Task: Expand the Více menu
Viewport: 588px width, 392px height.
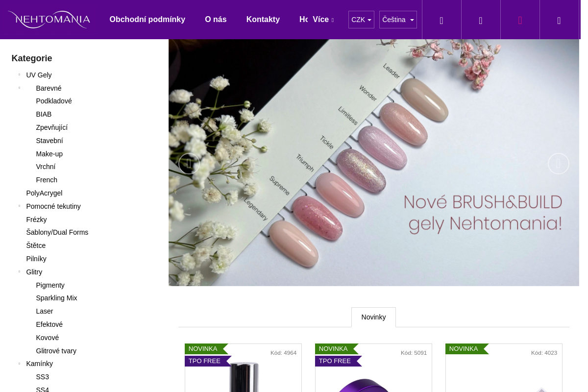Action: (323, 20)
